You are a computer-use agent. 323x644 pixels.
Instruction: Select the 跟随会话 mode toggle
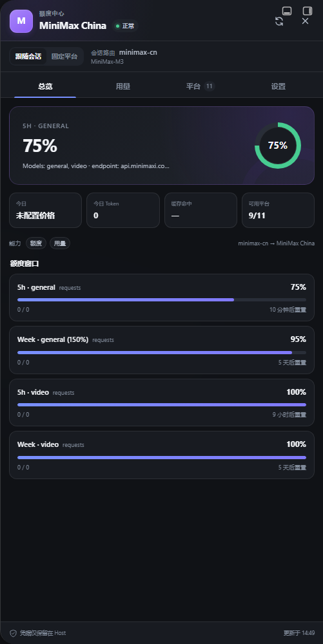28,56
